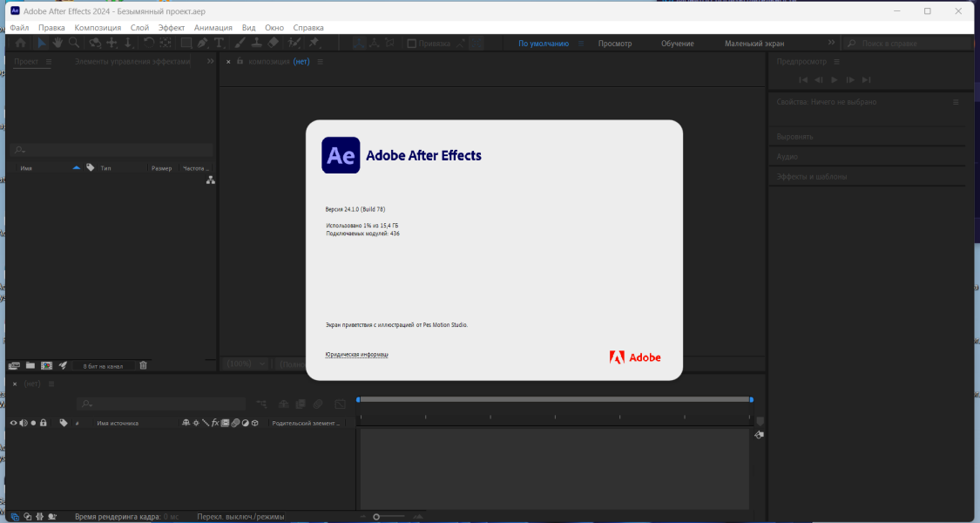Open the Проект panel menu
Screen dimensions: 980x523
pos(49,61)
